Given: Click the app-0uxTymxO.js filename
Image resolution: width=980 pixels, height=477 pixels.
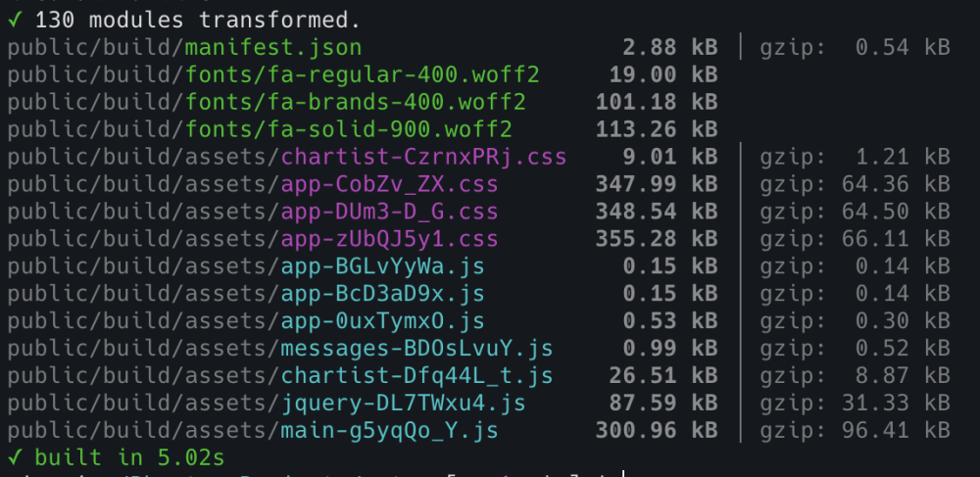Looking at the screenshot, I should click(382, 320).
